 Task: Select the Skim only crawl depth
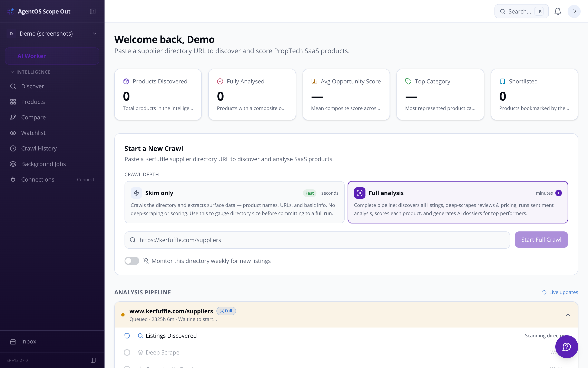pos(234,202)
